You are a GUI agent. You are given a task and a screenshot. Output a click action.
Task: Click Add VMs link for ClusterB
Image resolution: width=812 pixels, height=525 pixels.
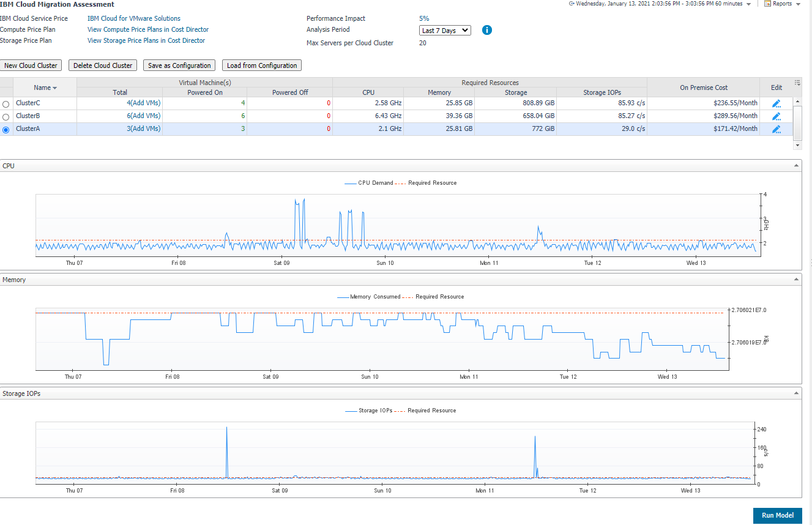[146, 116]
